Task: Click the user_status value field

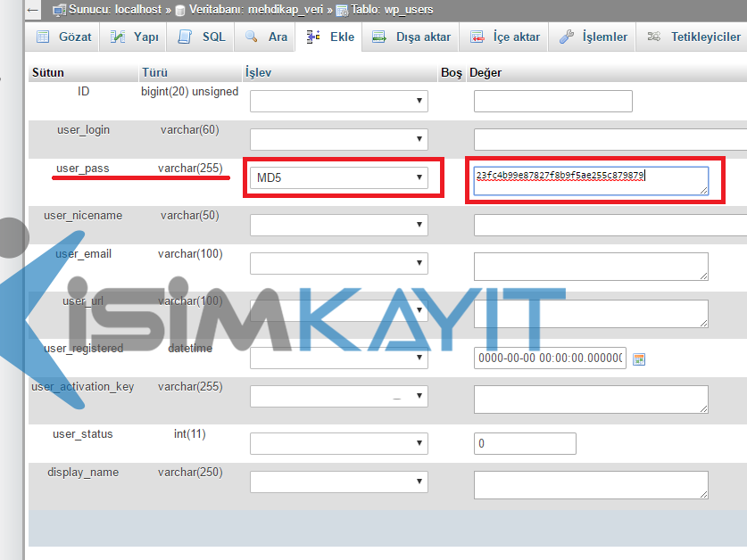Action: (x=525, y=443)
